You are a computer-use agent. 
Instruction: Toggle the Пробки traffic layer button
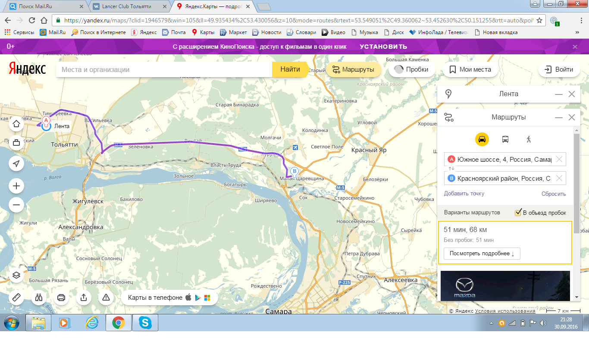(412, 69)
